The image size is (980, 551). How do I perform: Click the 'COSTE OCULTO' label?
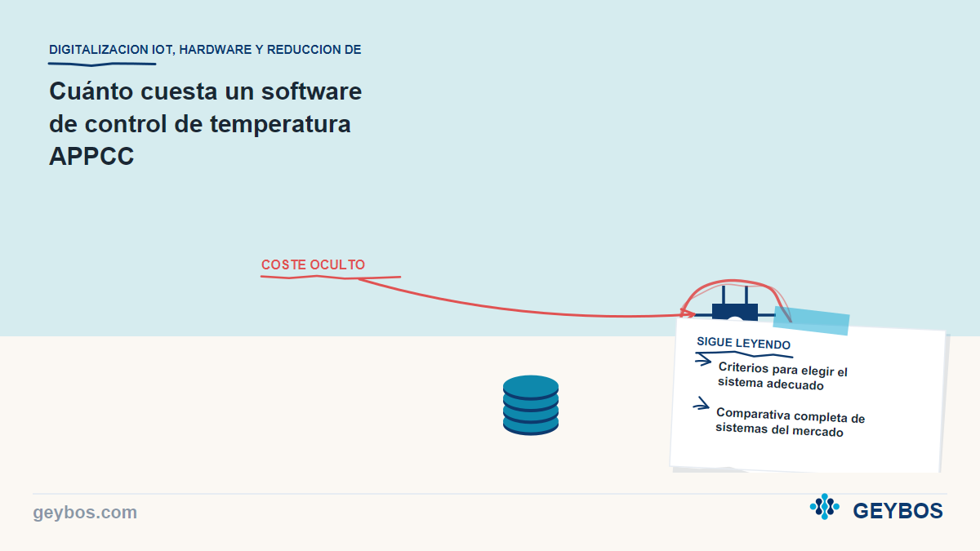coord(313,265)
